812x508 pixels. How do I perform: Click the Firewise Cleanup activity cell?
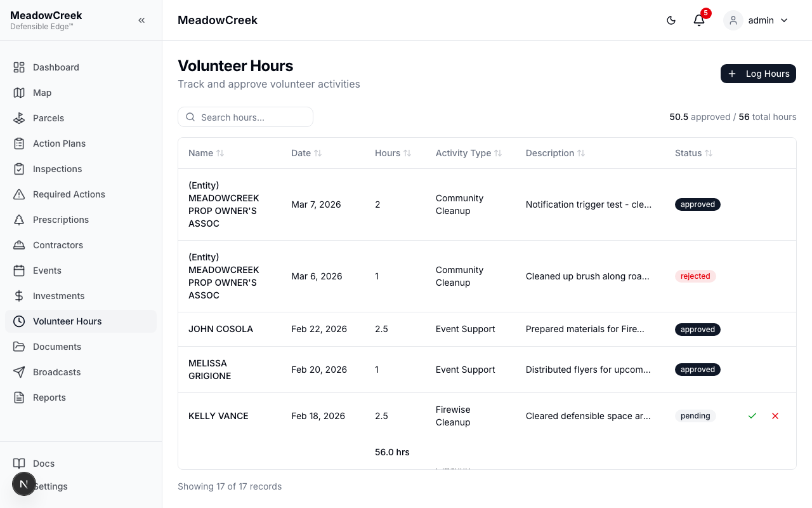tap(453, 416)
